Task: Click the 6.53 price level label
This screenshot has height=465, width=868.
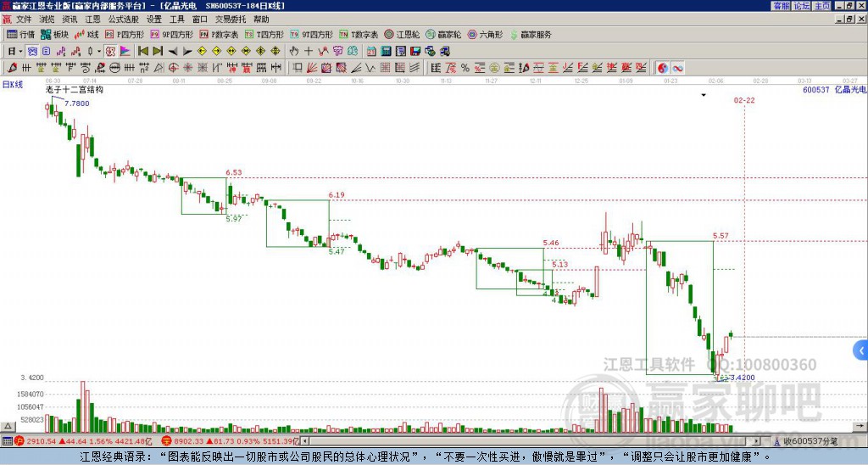Action: tap(234, 172)
